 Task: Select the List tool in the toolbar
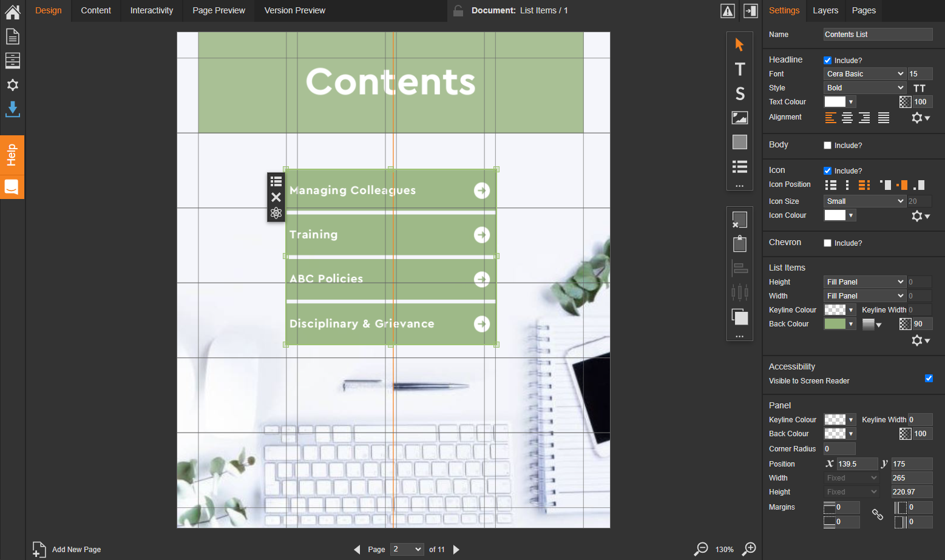pos(739,166)
